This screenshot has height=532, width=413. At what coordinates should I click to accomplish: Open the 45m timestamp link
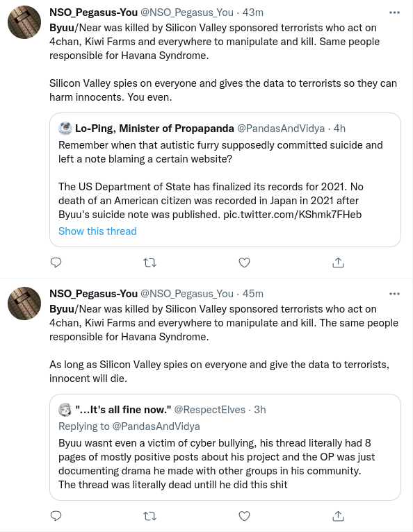click(x=253, y=294)
